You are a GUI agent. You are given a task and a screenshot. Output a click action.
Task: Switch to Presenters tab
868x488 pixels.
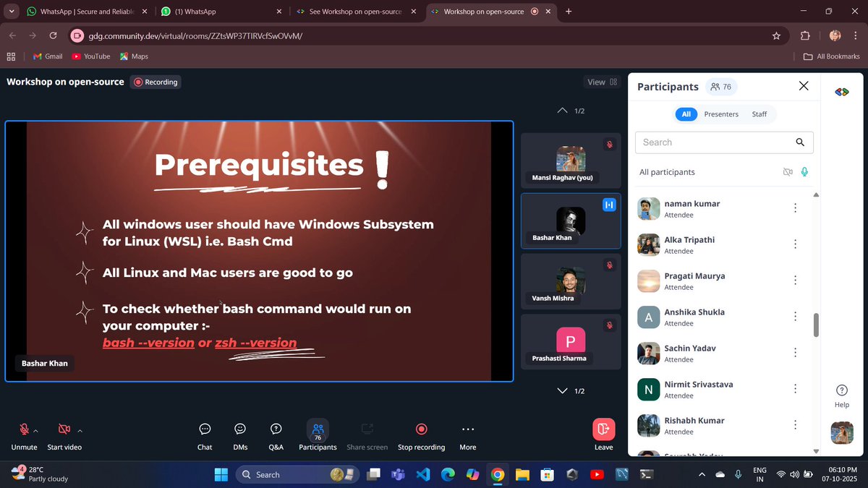coord(721,114)
